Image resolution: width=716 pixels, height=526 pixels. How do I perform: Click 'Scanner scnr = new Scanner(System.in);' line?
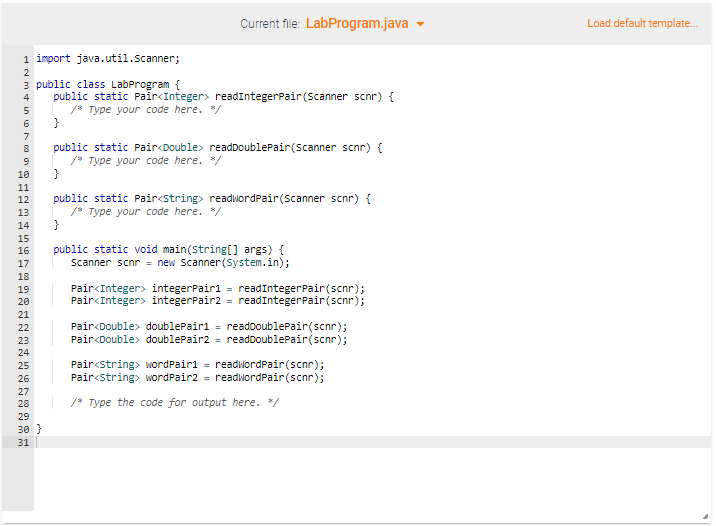(x=180, y=263)
